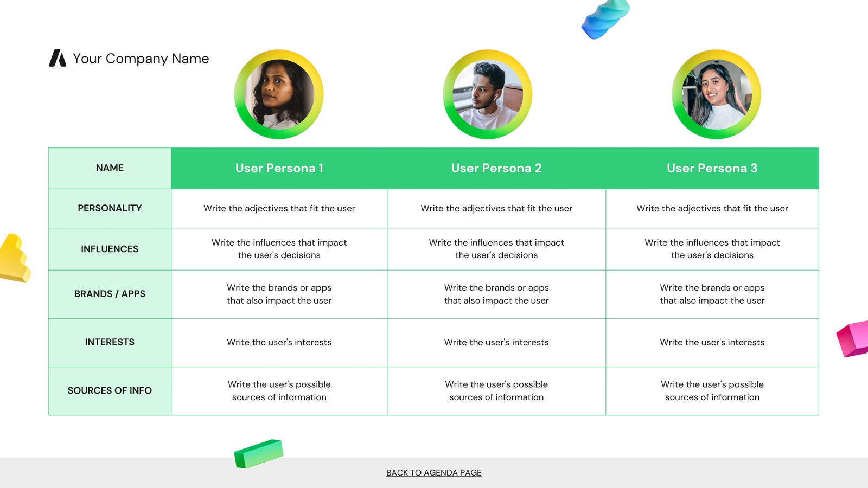Screen dimensions: 868x488
Task: Click the INTERESTS cell for User Persona 2
Action: pos(496,342)
